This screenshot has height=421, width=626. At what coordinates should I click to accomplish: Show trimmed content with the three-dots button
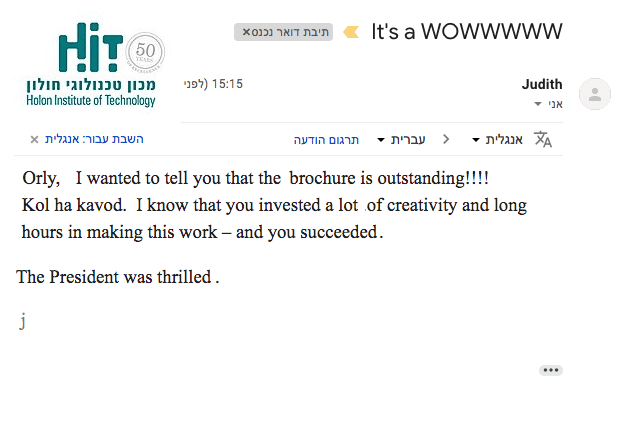551,370
